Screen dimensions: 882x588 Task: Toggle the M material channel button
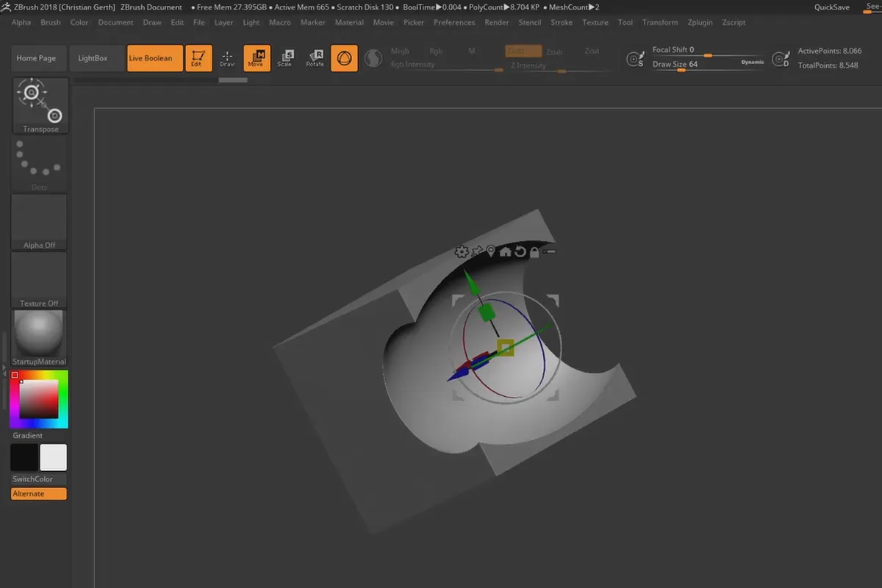pyautogui.click(x=472, y=51)
